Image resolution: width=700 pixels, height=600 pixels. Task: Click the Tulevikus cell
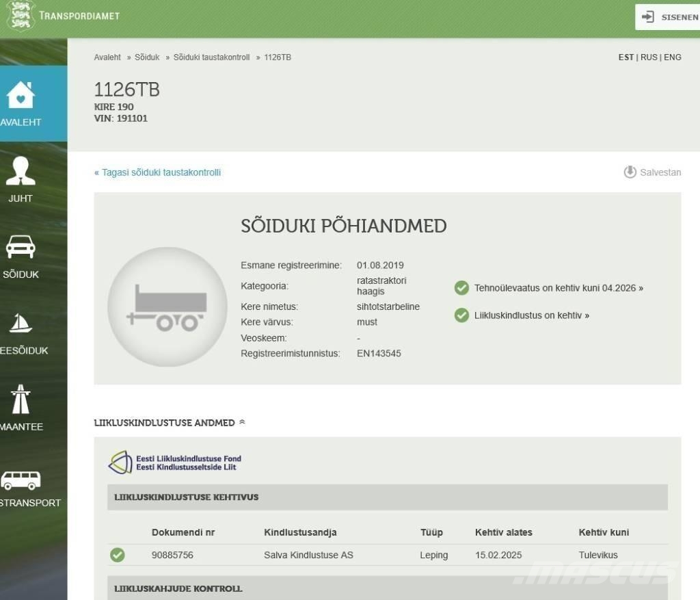pos(598,555)
